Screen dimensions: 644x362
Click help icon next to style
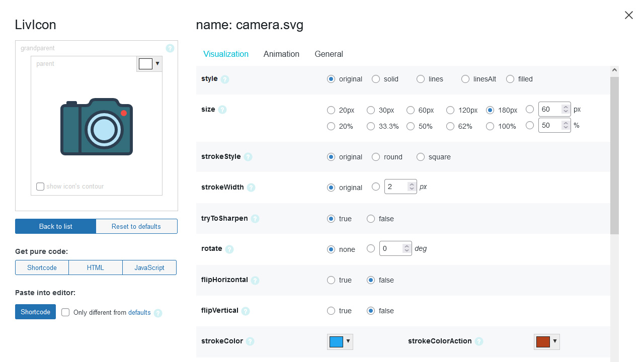click(225, 79)
